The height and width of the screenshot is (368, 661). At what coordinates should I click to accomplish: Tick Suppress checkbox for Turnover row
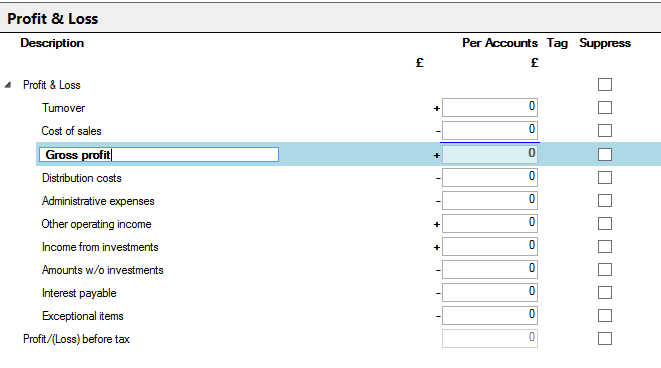(x=605, y=107)
